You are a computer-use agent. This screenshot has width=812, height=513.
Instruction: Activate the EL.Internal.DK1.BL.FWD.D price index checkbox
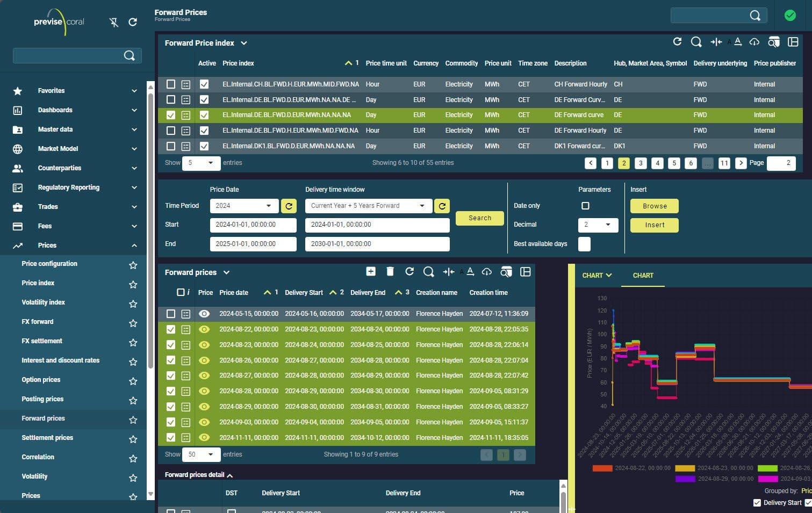coord(204,146)
